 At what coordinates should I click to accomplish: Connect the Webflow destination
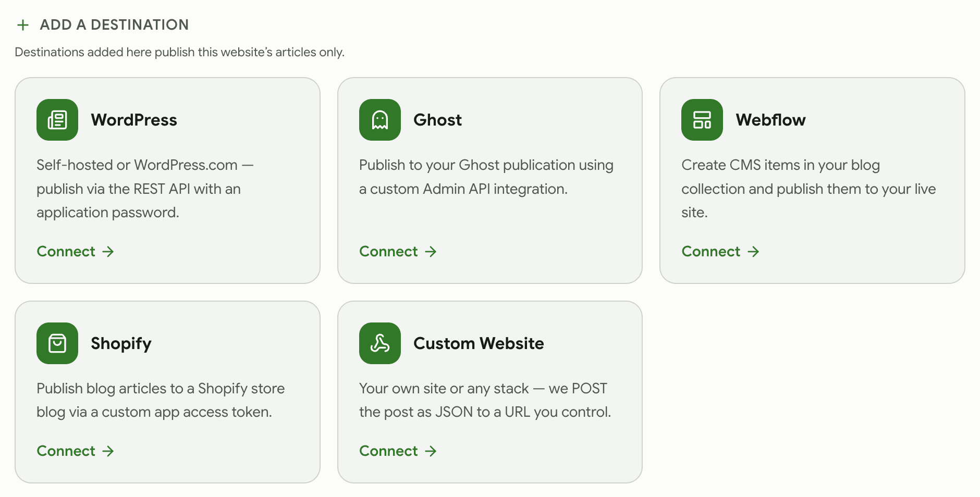(x=720, y=252)
